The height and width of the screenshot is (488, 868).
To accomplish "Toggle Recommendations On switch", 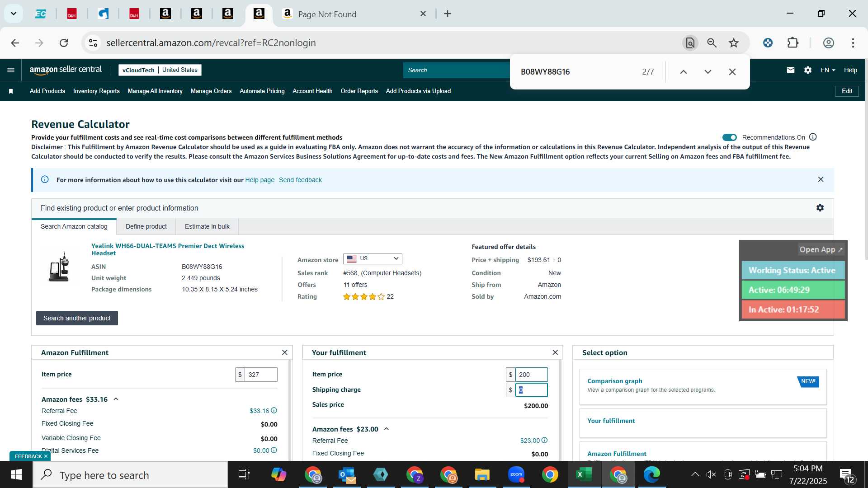I will tap(729, 137).
